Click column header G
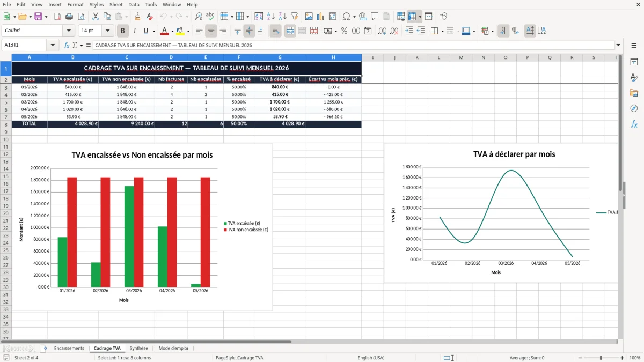Viewport: 644px width, 362px height. pyautogui.click(x=280, y=57)
